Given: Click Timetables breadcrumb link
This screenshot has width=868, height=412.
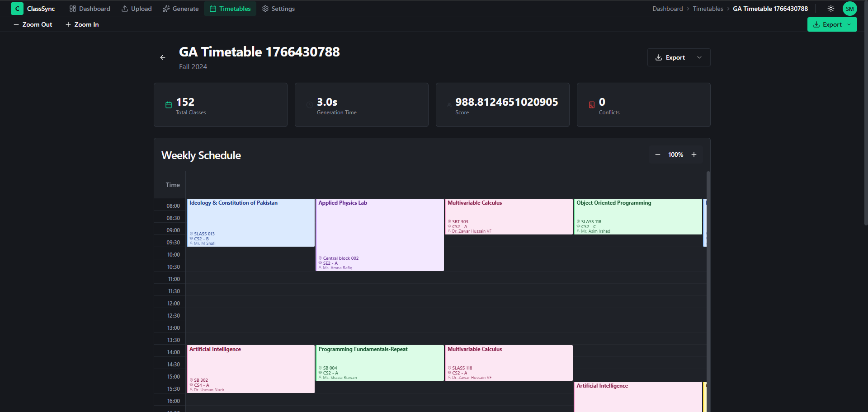Looking at the screenshot, I should coord(708,9).
